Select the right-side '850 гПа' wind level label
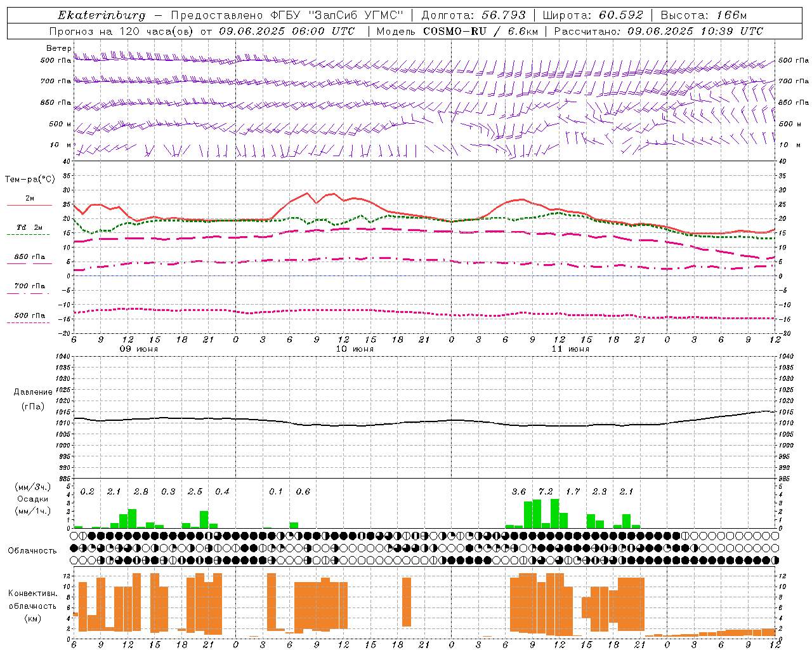Screen dimensions: 812x650 (794, 102)
